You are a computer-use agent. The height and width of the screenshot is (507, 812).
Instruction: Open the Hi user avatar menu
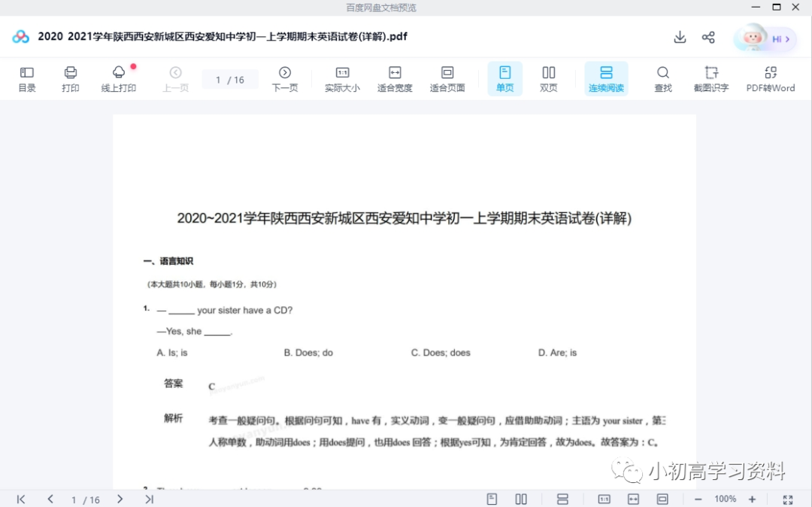765,38
